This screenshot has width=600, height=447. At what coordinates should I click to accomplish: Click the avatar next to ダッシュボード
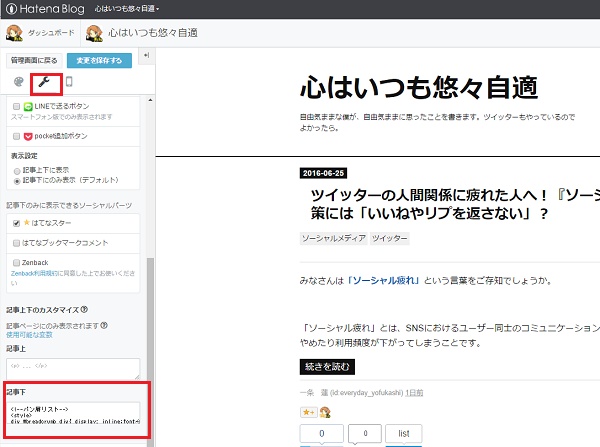tap(14, 33)
